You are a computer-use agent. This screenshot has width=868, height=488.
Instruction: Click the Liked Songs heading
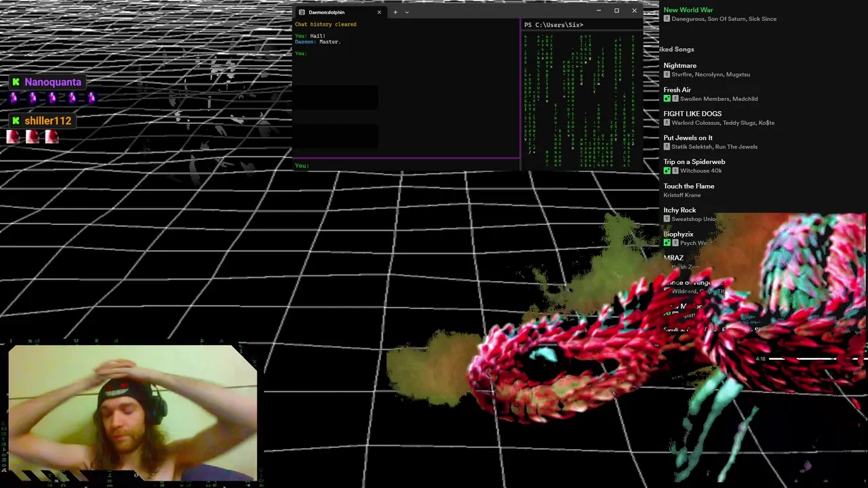(677, 49)
